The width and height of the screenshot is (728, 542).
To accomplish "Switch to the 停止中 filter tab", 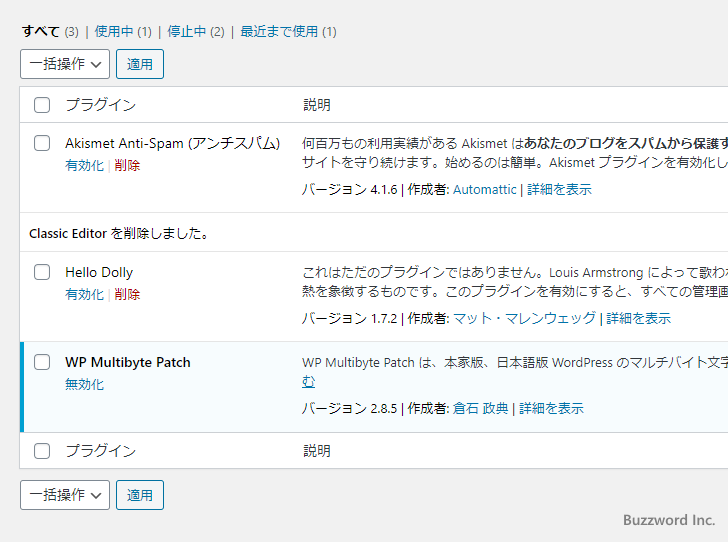I will (186, 31).
